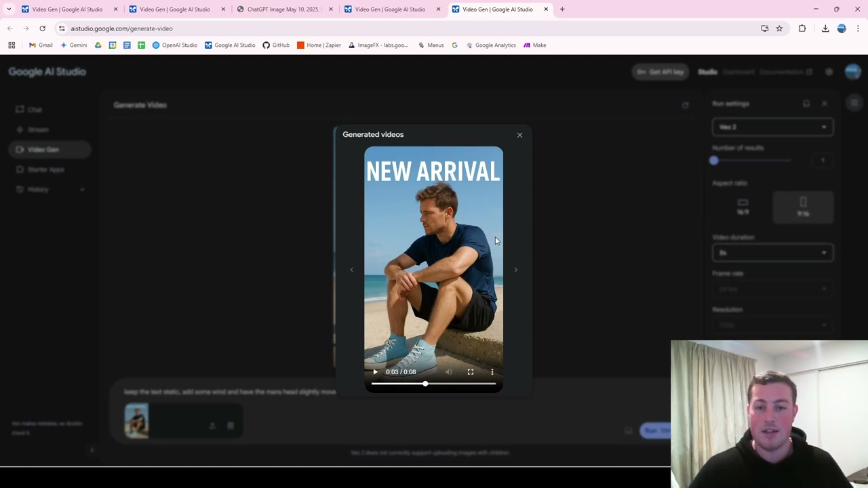Expand the History section
This screenshot has width=868, height=488.
[49, 189]
